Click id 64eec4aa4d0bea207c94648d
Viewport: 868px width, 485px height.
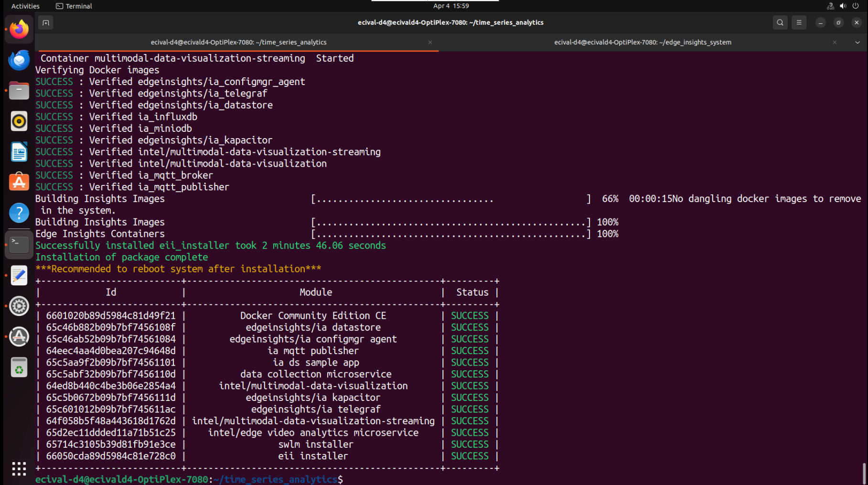[111, 351]
